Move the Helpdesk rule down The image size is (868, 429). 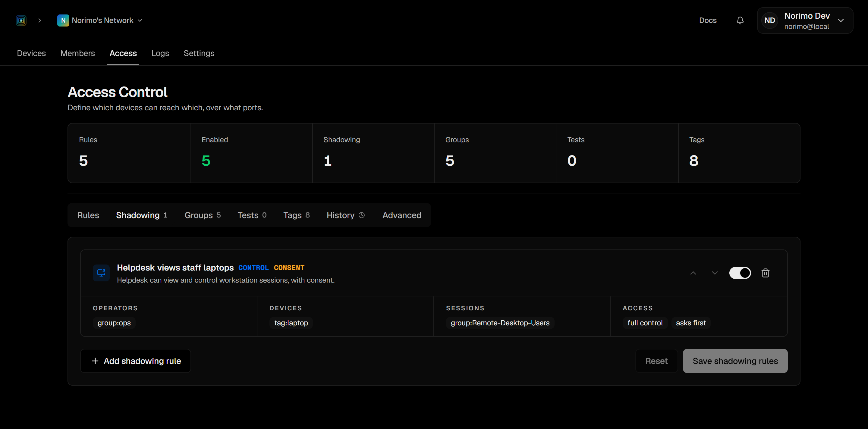click(714, 273)
